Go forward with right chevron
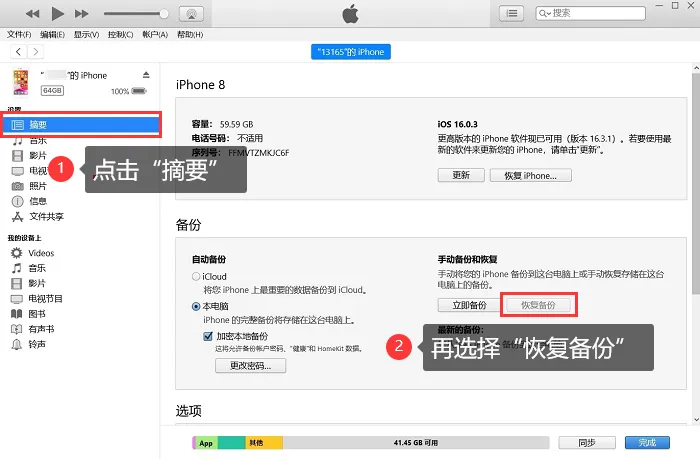This screenshot has height=459, width=700. pyautogui.click(x=36, y=52)
